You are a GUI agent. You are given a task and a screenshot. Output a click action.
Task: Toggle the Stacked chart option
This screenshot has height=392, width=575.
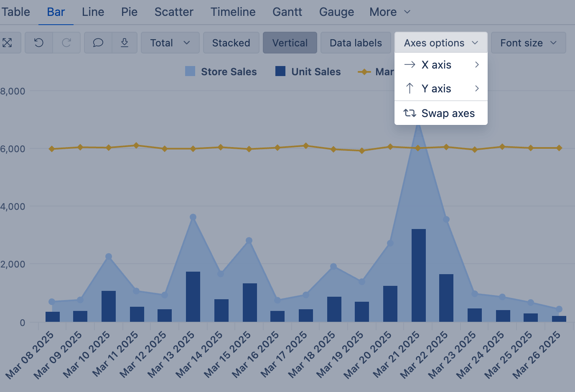[231, 43]
